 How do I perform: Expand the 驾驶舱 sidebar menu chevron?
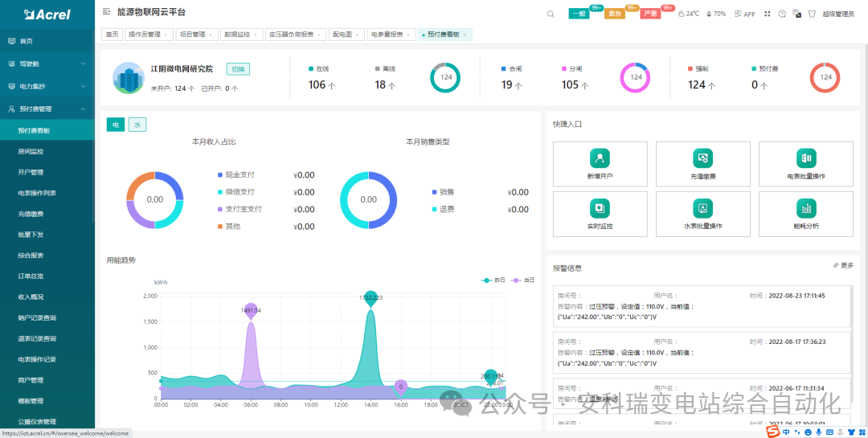click(x=83, y=63)
